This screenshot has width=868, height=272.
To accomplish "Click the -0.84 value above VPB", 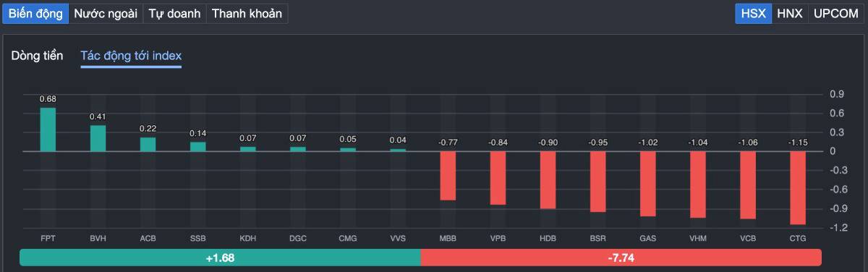I will [498, 143].
